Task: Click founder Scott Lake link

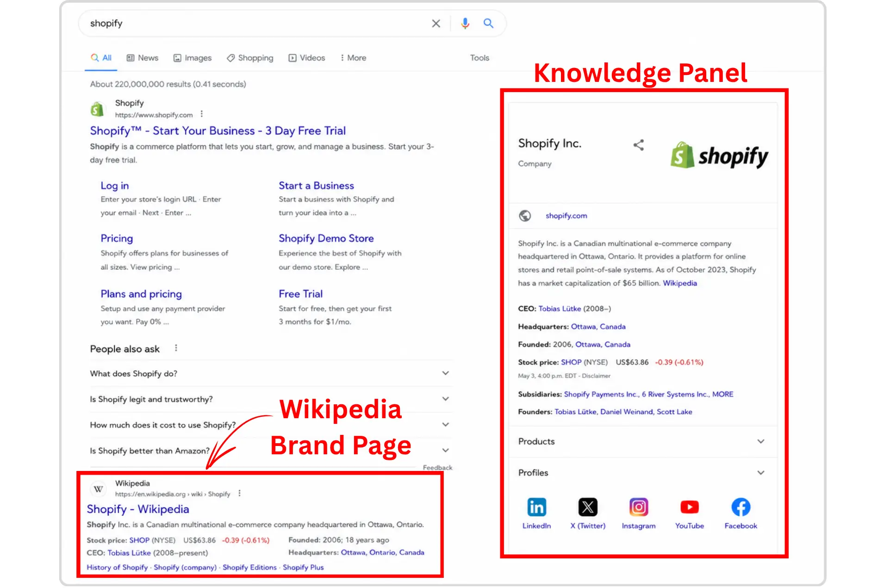Action: tap(674, 412)
